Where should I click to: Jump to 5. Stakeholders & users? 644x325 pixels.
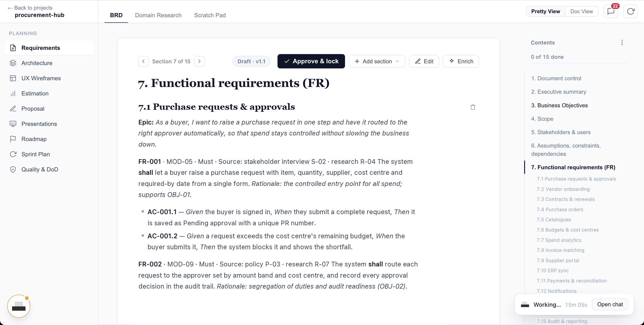click(561, 132)
